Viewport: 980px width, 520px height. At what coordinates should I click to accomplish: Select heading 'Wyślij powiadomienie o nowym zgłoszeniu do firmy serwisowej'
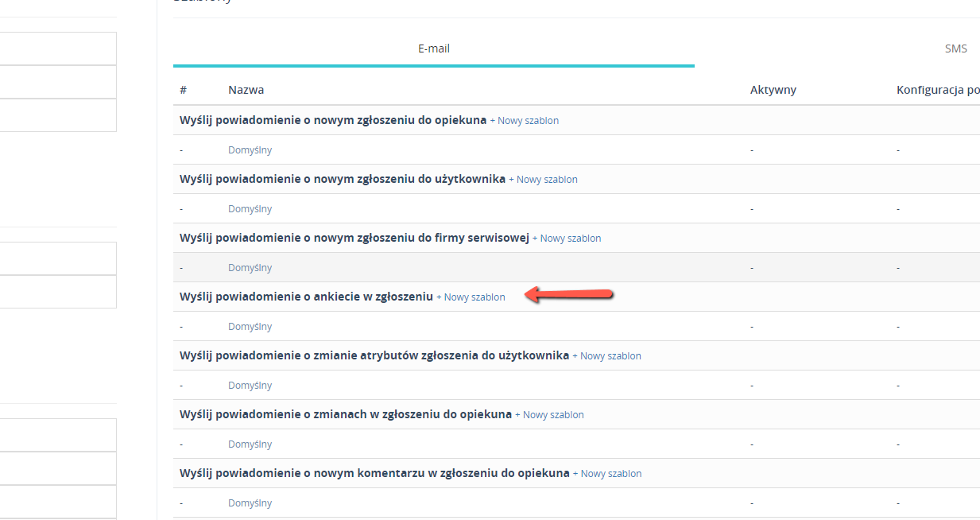(x=354, y=238)
